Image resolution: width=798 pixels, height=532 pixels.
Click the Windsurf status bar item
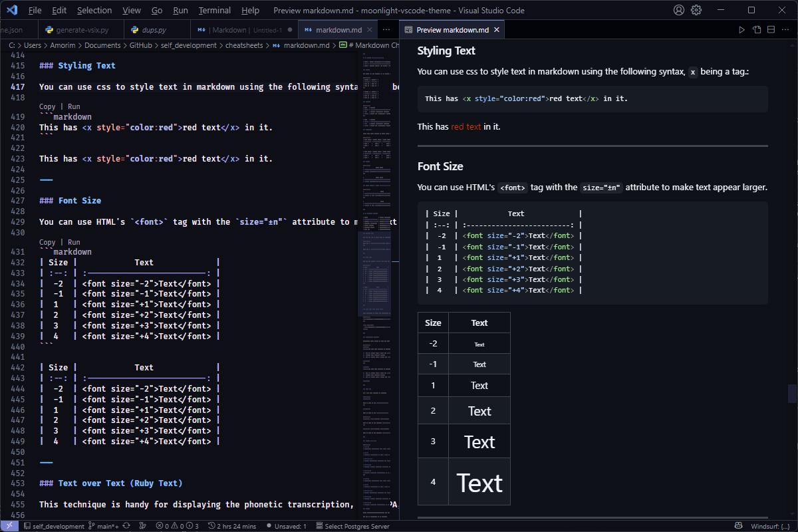pyautogui.click(x=770, y=526)
